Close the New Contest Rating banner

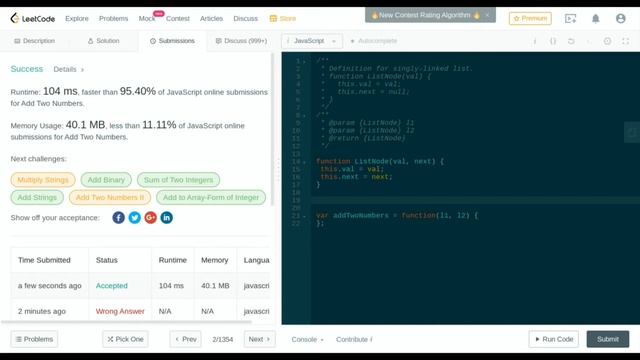coord(487,15)
